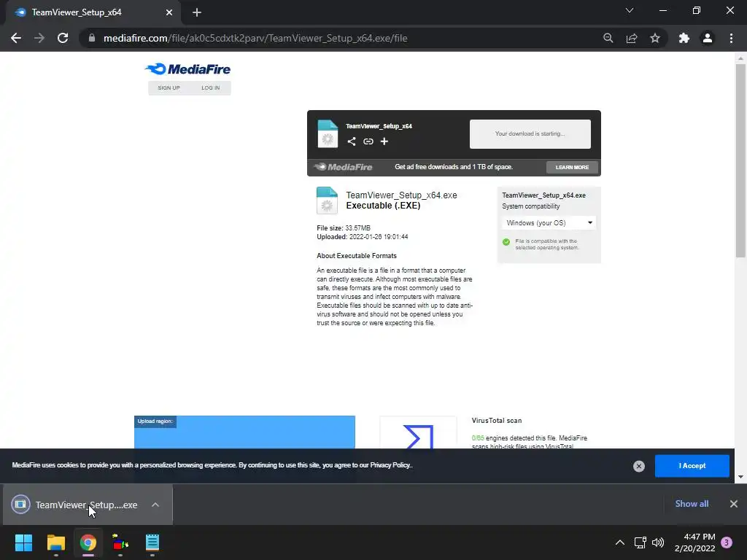Viewport: 747px width, 560px height.
Task: Open the Privacy Policy link
Action: click(390, 464)
